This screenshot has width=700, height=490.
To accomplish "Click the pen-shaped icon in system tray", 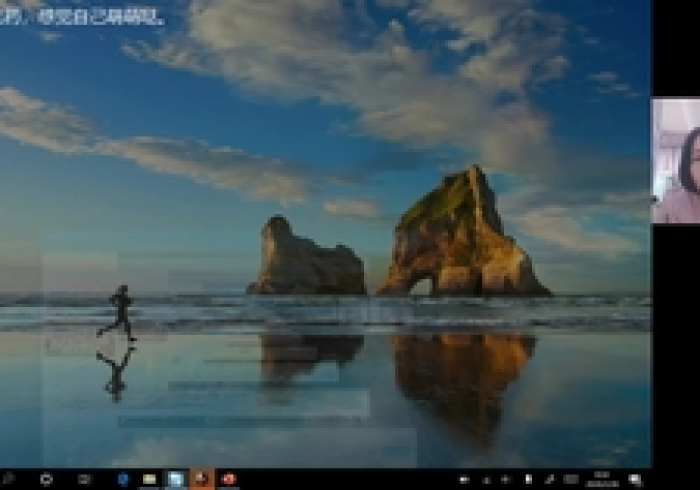I will [550, 480].
